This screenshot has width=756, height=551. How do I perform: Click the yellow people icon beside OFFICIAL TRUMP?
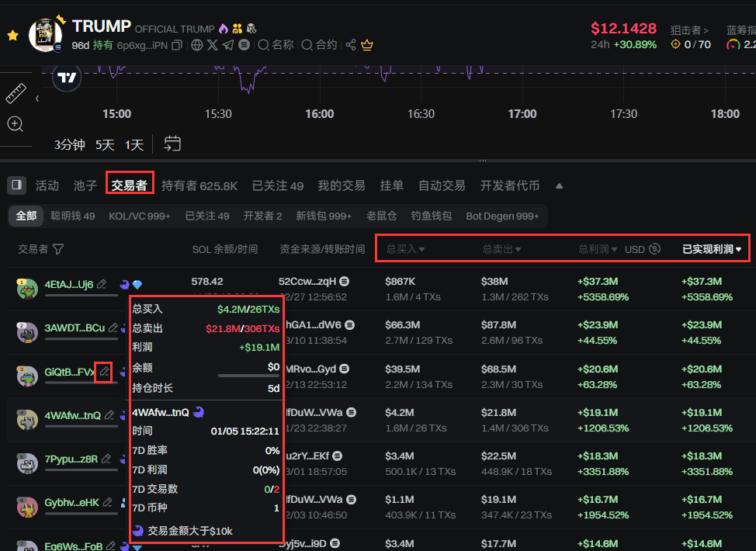pos(238,29)
